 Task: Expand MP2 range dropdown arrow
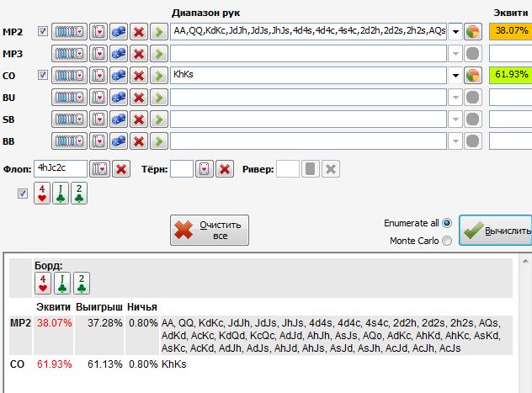pyautogui.click(x=455, y=32)
